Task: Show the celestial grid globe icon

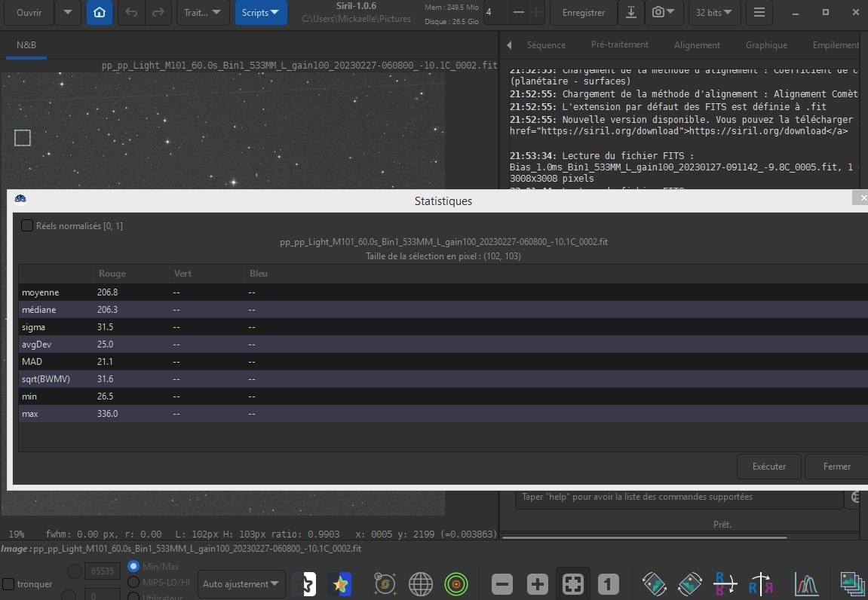Action: pos(421,584)
